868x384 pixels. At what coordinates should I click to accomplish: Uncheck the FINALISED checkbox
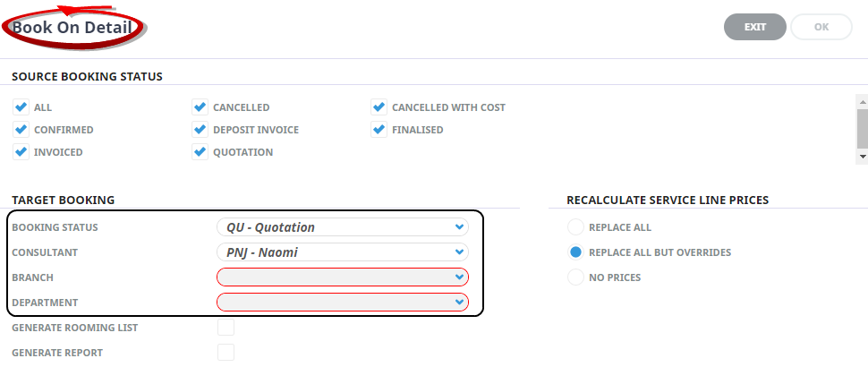[379, 130]
